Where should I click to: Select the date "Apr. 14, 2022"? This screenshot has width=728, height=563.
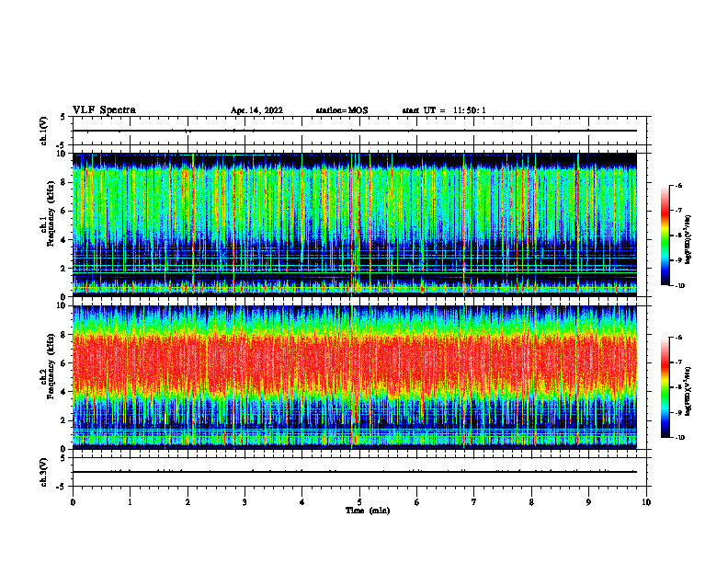tap(256, 110)
